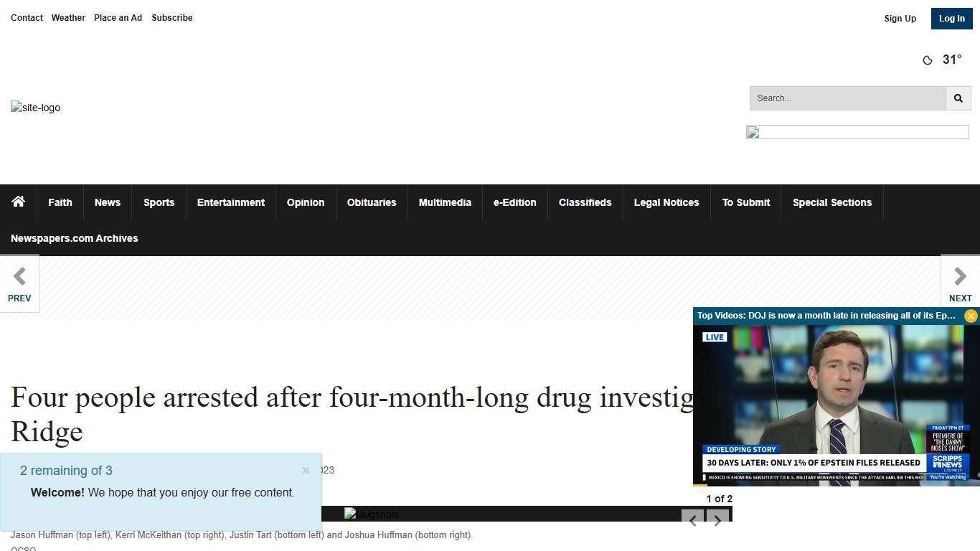Viewport: 980px width, 551px height.
Task: Advance the mugshot gallery with the right arrow
Action: [x=718, y=519]
